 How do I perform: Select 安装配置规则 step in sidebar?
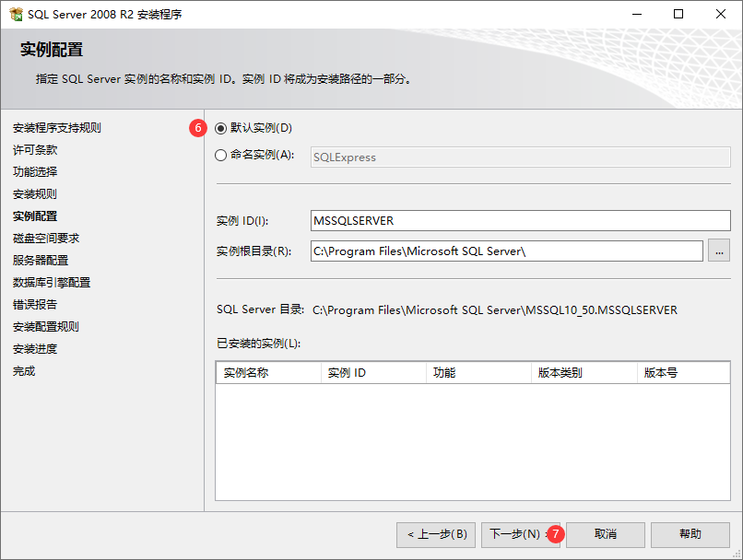pyautogui.click(x=46, y=327)
